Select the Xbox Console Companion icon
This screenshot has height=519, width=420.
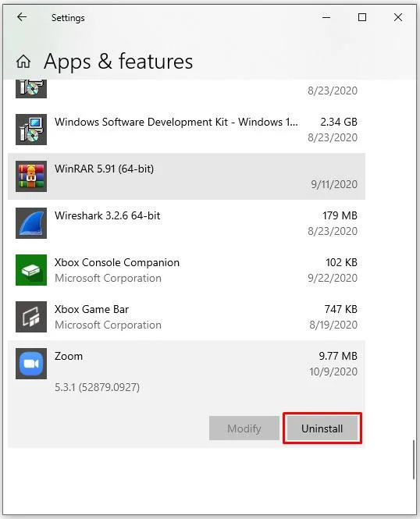coord(31,270)
